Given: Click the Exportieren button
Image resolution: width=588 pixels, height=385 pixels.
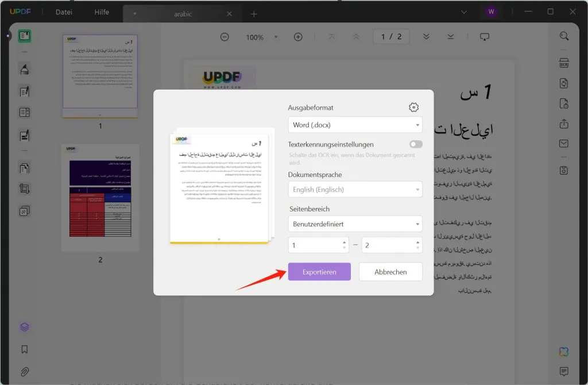Looking at the screenshot, I should point(319,271).
